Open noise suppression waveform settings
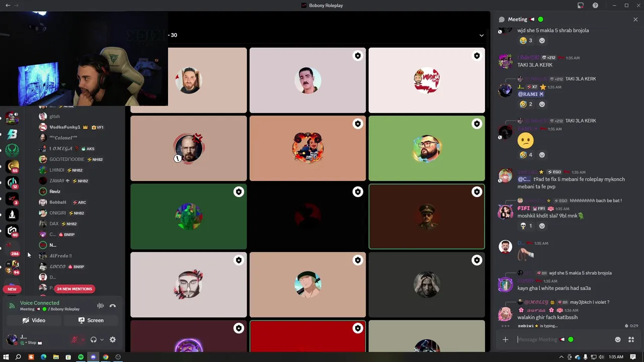Screen dimensions: 644x362 tap(101, 306)
